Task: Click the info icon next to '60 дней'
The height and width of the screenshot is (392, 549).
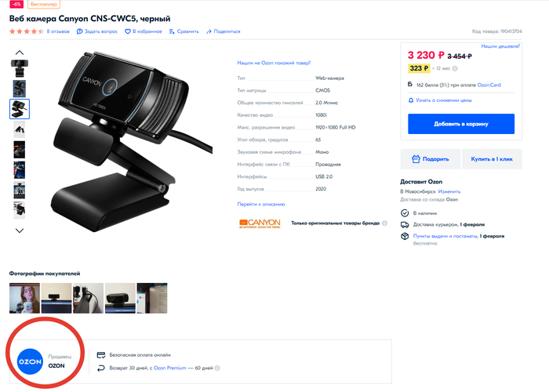Action: (x=217, y=368)
